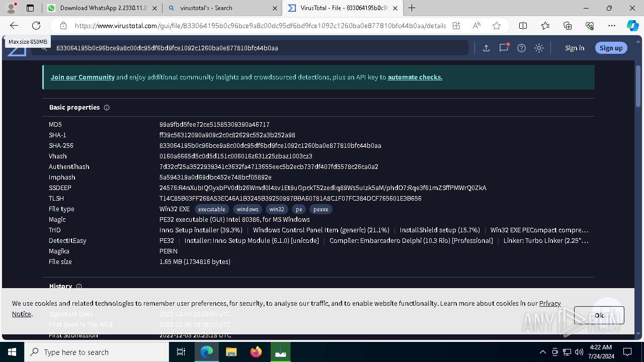This screenshot has height=362, width=644.
Task: Launch Firefox from taskbar
Action: click(256, 352)
